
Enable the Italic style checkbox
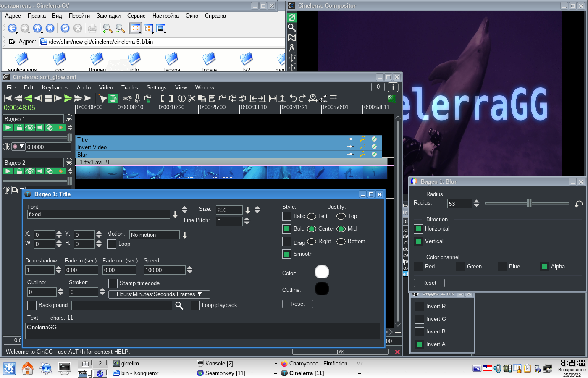coord(287,216)
